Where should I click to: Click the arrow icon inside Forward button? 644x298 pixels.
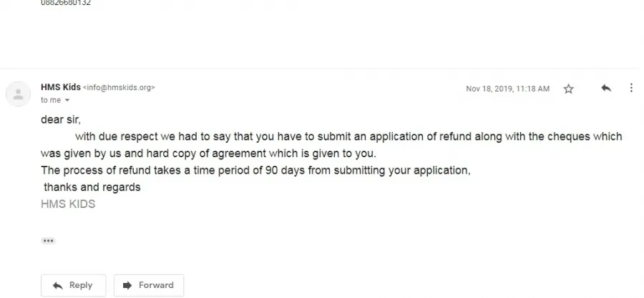128,285
